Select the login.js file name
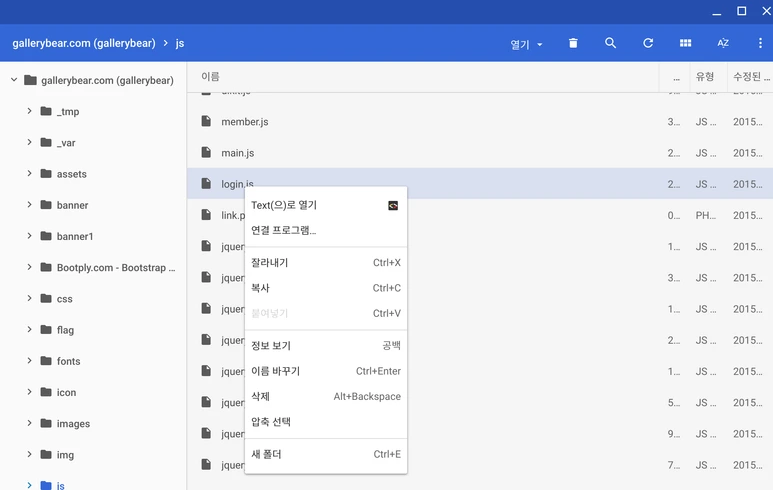The width and height of the screenshot is (773, 490). pyautogui.click(x=237, y=184)
